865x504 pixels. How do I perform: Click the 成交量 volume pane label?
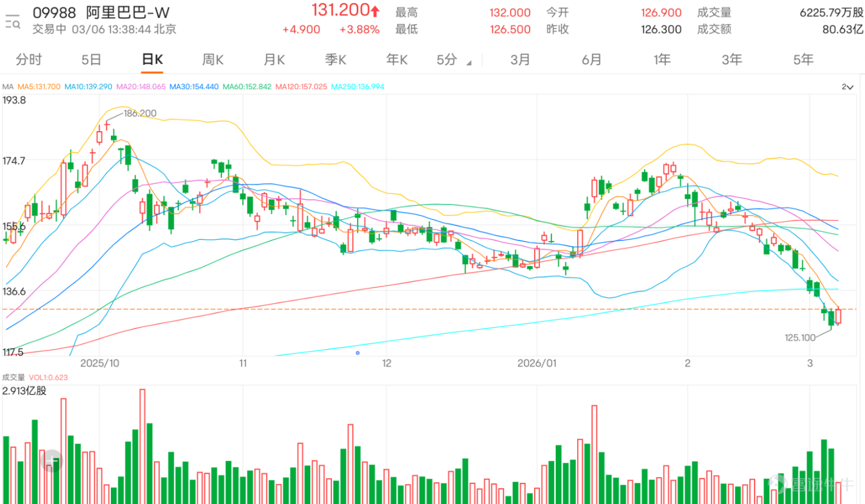pyautogui.click(x=14, y=378)
